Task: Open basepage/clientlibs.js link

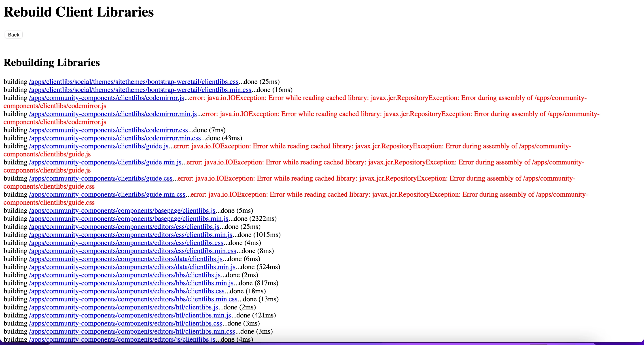Action: pos(122,211)
